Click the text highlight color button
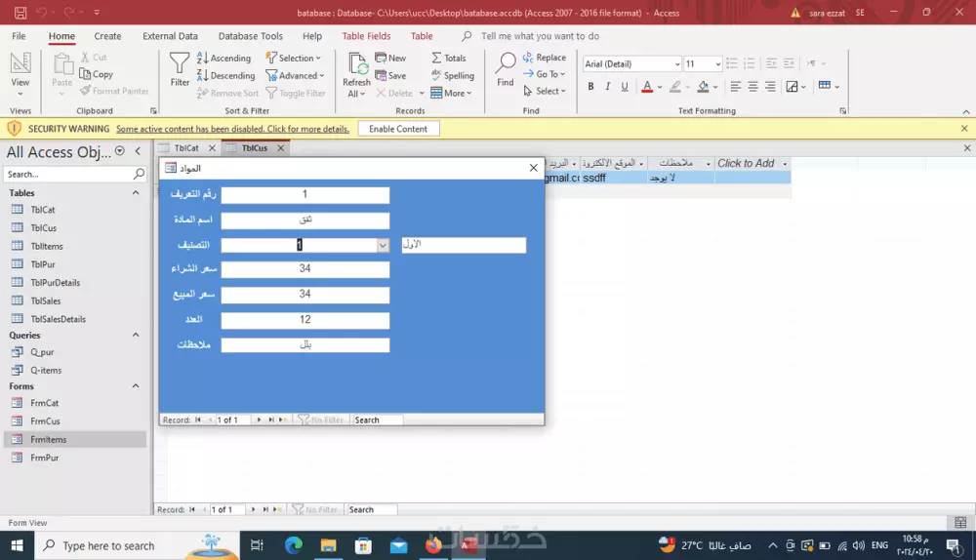Viewport: 976px width, 560px height. [x=675, y=87]
